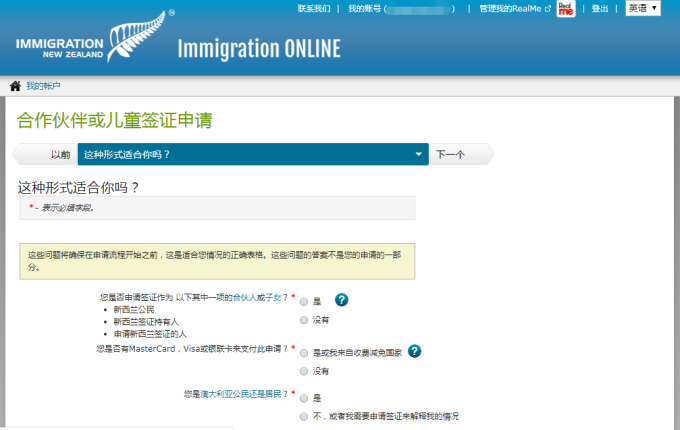Open 我的帐户 breadcrumb link
Screen dimensions: 680x430
tap(43, 86)
